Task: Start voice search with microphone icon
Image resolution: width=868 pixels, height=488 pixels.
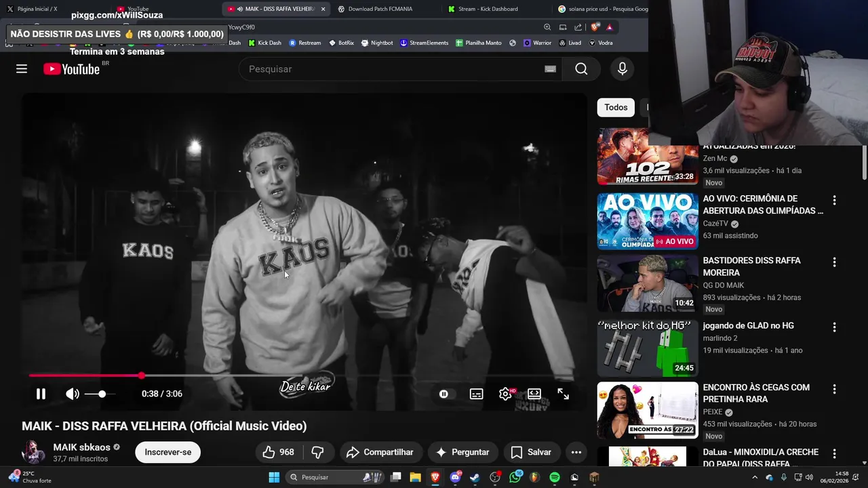Action: 622,68
